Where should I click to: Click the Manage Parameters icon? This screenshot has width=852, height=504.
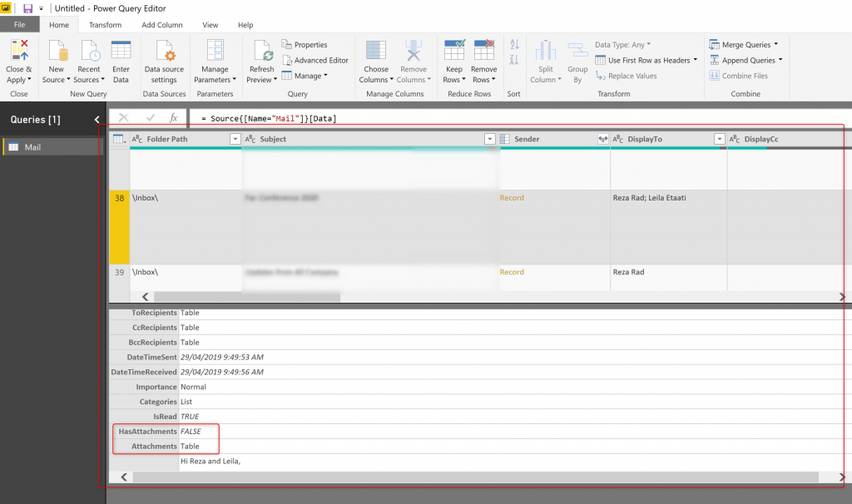(x=215, y=52)
